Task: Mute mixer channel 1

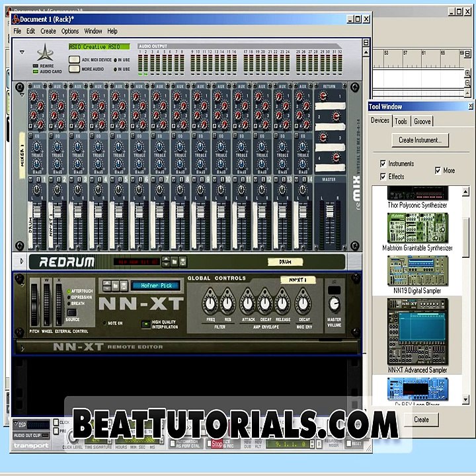Action: (x=30, y=180)
